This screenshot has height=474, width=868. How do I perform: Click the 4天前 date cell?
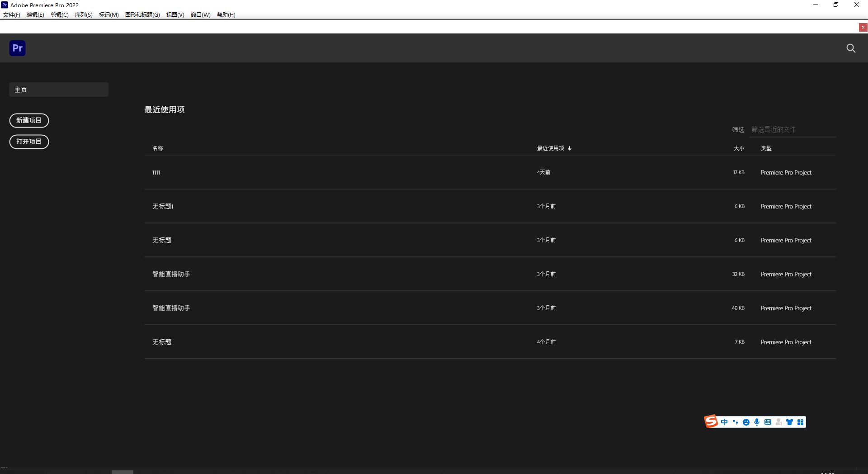coord(543,172)
